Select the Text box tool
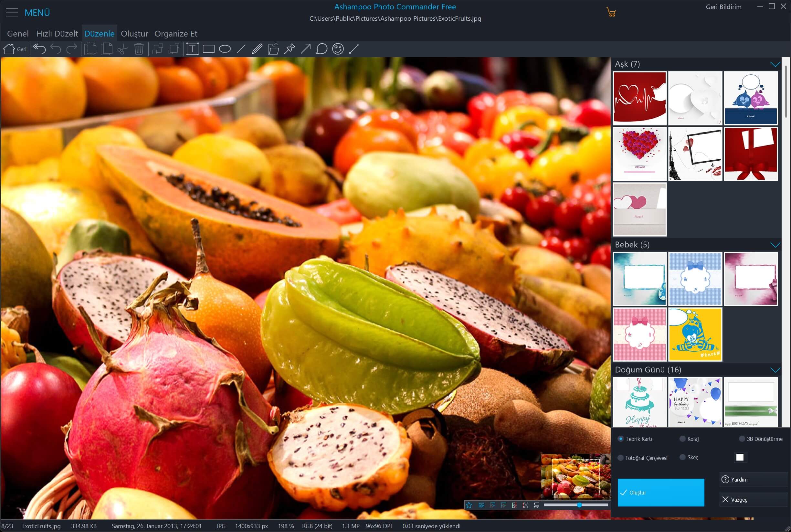The width and height of the screenshot is (791, 532). point(192,49)
